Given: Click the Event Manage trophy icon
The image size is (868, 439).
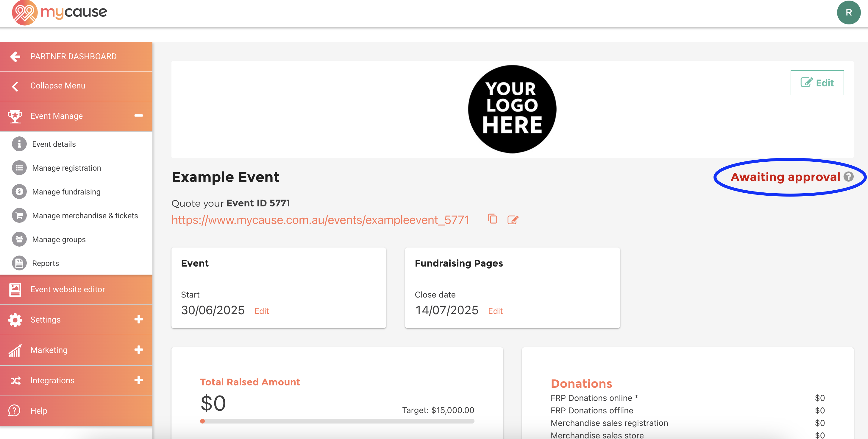Looking at the screenshot, I should tap(15, 116).
